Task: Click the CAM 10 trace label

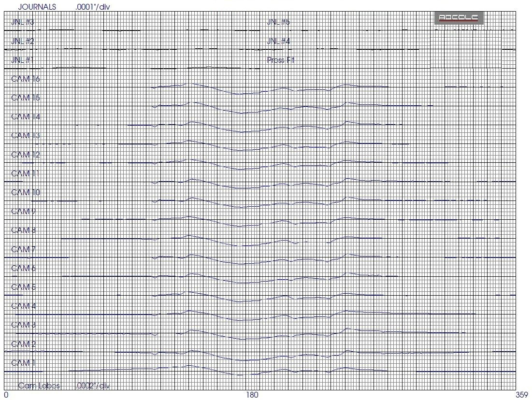Action: tap(26, 192)
